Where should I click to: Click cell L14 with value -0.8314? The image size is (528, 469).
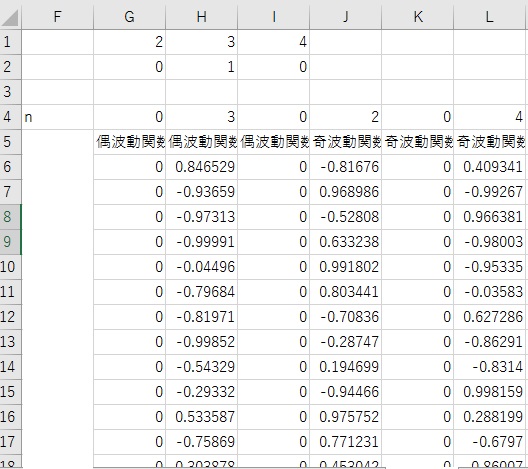click(490, 367)
